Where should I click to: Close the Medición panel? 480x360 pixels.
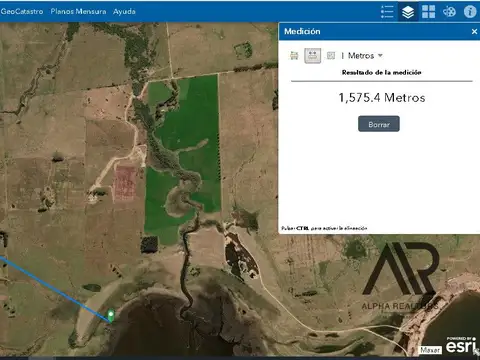click(x=474, y=32)
